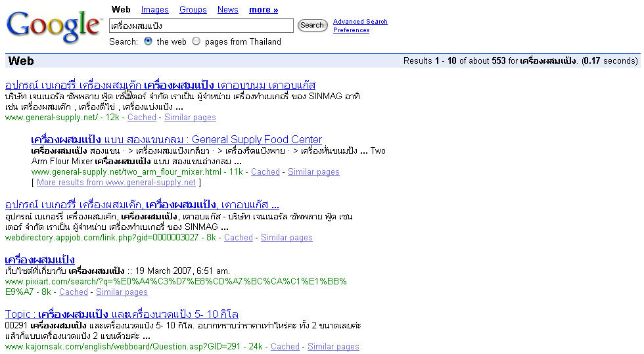Screen dimensions: 644x354
Task: Open Similar pages for pixiart.com result
Action: coord(122,292)
